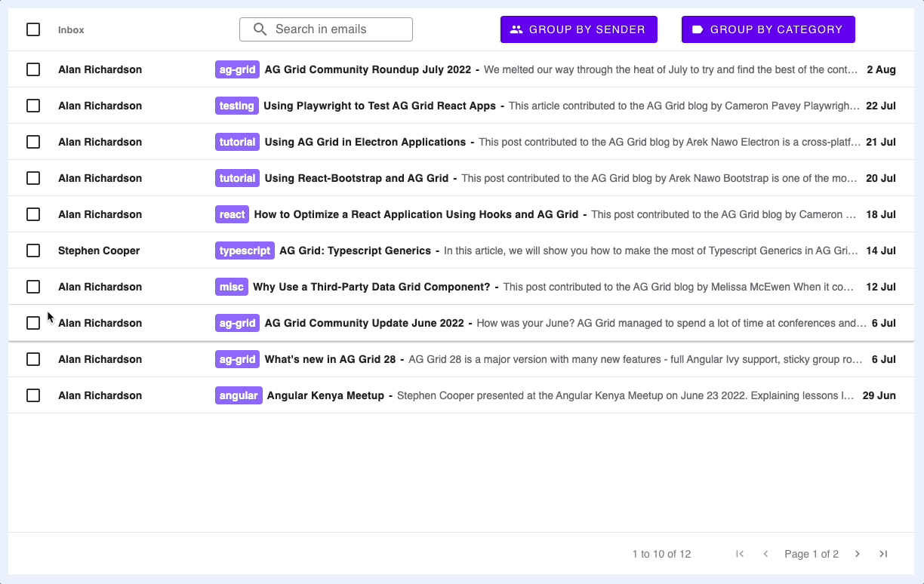924x584 pixels.
Task: Check the Playwright email's checkbox
Action: click(33, 106)
